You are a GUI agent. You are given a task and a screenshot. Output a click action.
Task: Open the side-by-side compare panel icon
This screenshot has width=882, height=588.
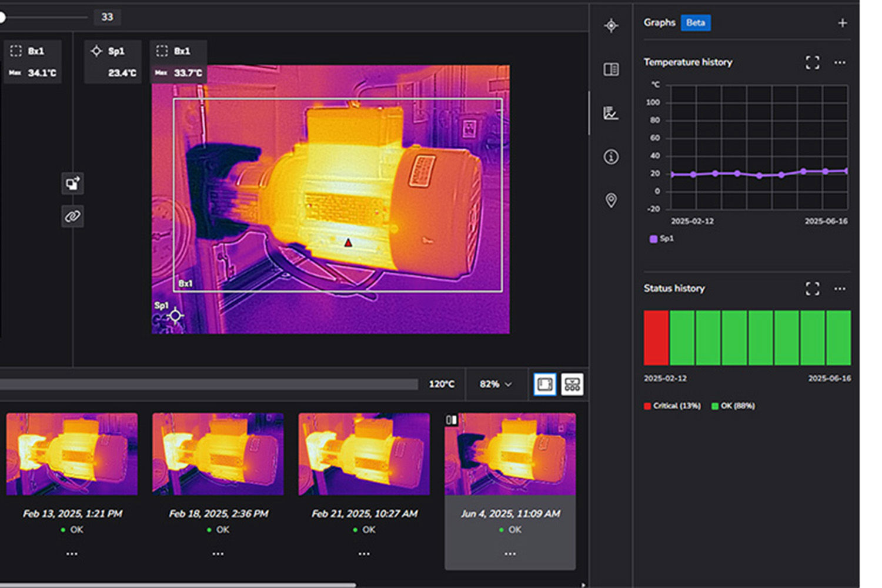pyautogui.click(x=611, y=69)
